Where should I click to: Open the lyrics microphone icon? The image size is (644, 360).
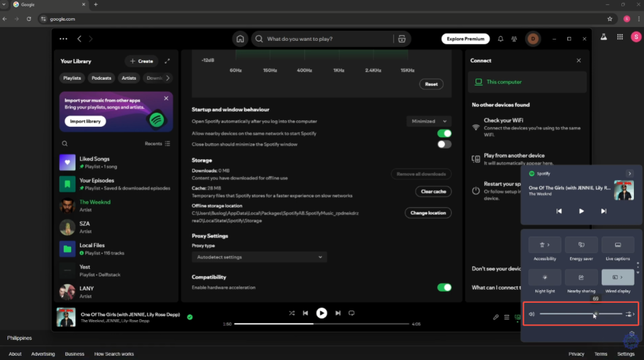pos(496,317)
